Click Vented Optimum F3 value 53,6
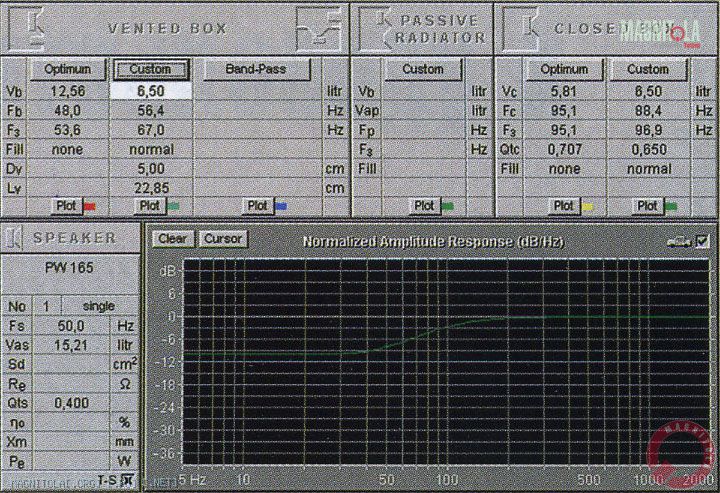Screen dimensions: 720x493 tap(68, 130)
